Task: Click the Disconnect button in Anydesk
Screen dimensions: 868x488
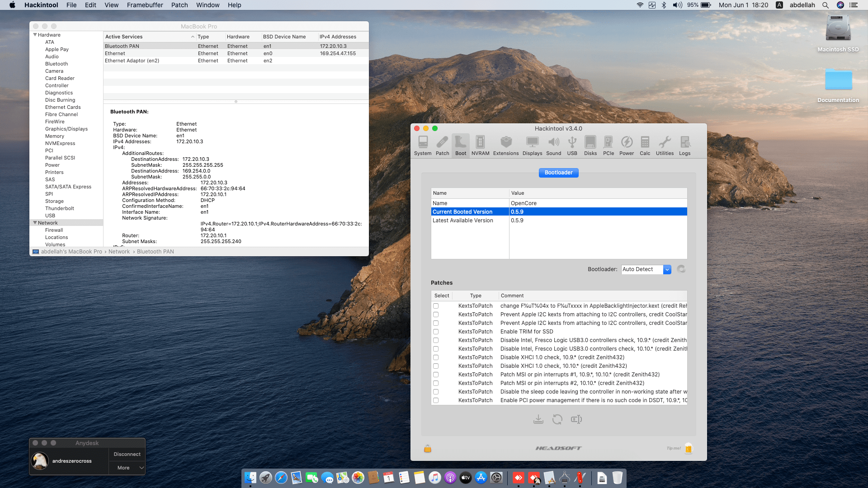Action: pyautogui.click(x=127, y=454)
